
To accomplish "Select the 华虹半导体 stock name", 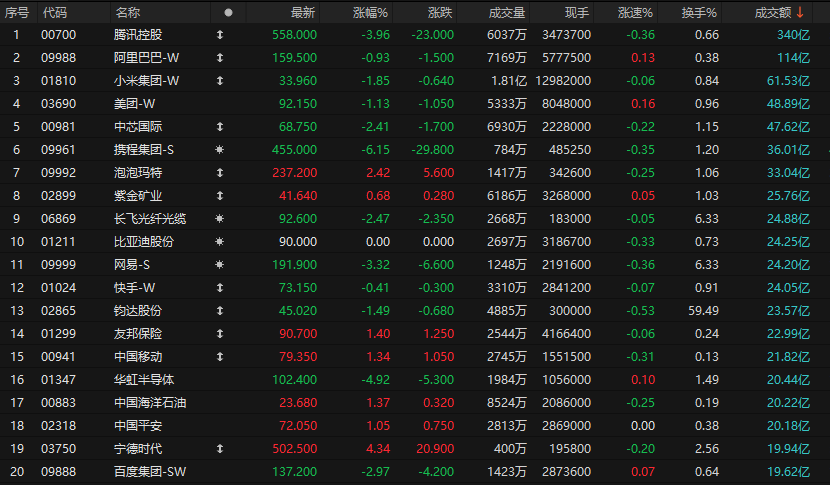I will [x=144, y=380].
